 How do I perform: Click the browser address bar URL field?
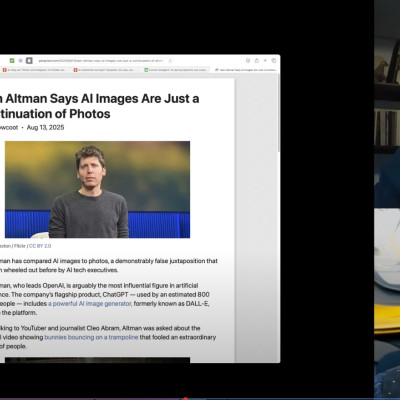tap(105, 61)
